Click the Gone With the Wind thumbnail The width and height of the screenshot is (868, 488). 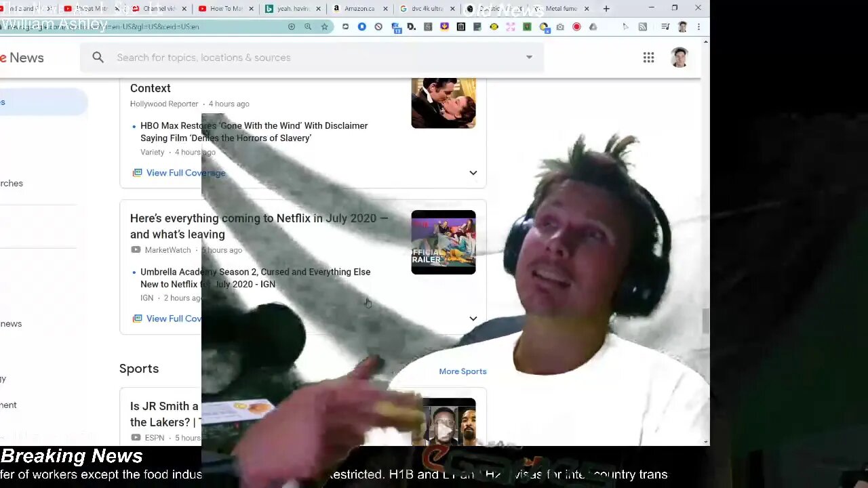tap(443, 103)
